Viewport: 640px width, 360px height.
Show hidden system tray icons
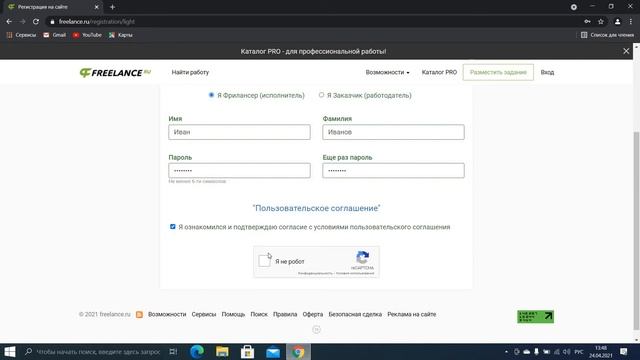506,351
